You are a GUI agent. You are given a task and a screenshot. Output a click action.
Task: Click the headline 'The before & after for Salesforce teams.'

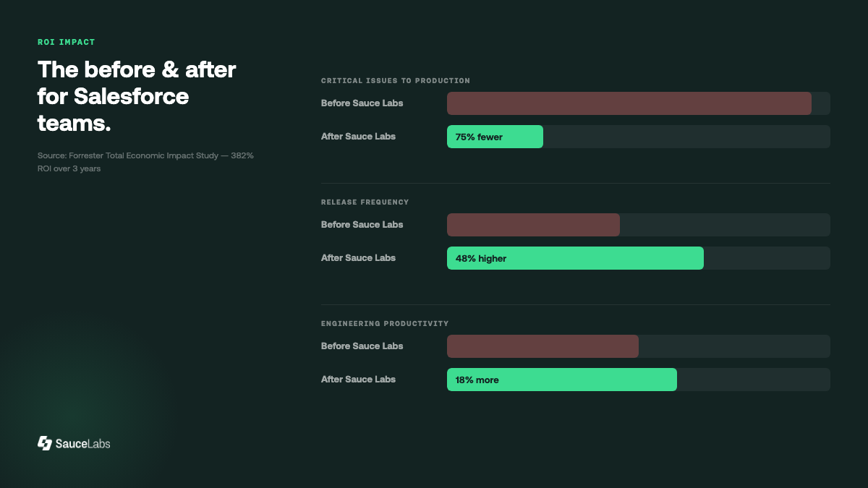[x=137, y=96]
